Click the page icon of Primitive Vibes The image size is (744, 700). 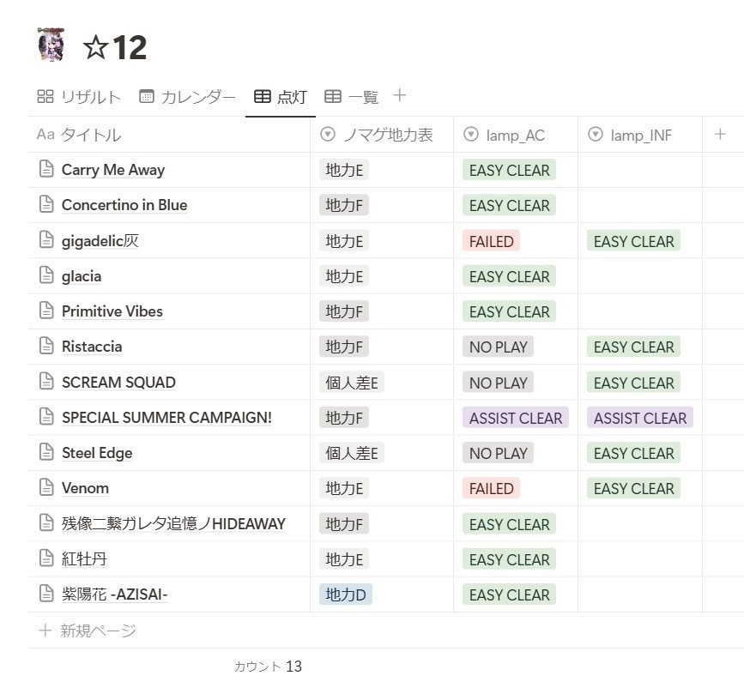46,311
